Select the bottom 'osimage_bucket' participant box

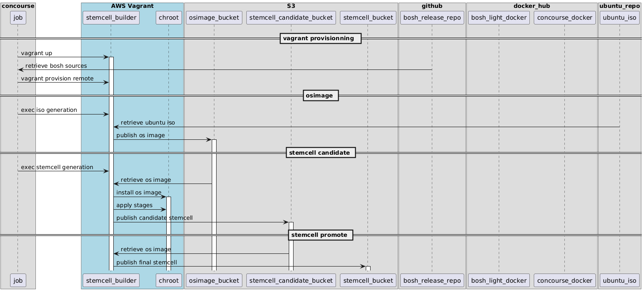tap(214, 281)
